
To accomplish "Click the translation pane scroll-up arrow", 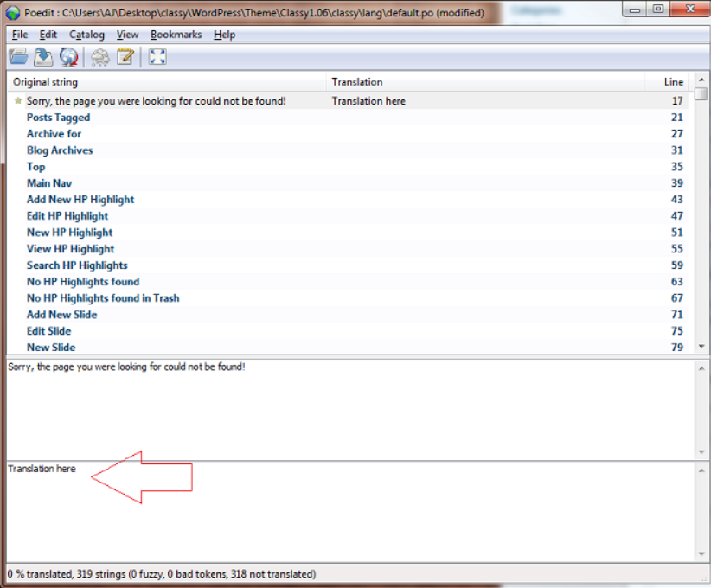I will coord(701,470).
